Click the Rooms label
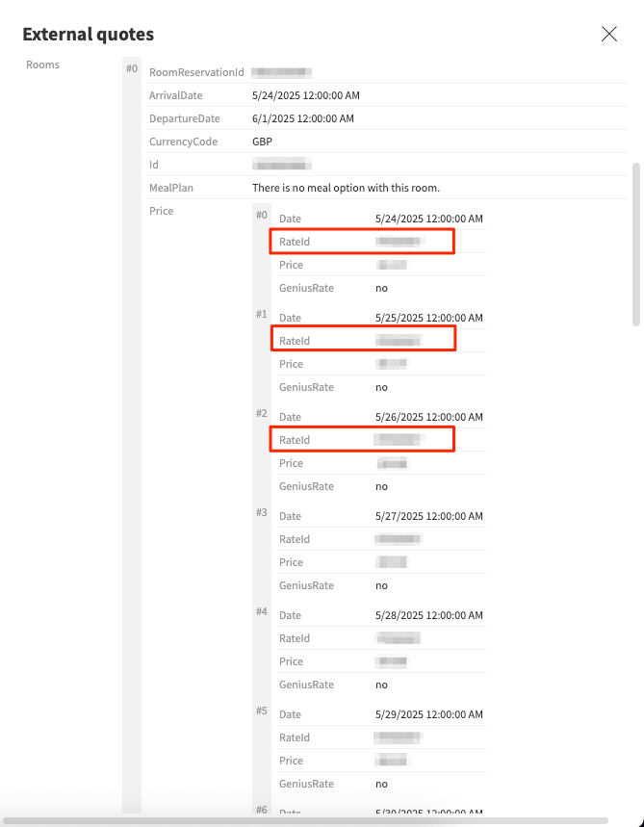This screenshot has height=827, width=644. 42,65
